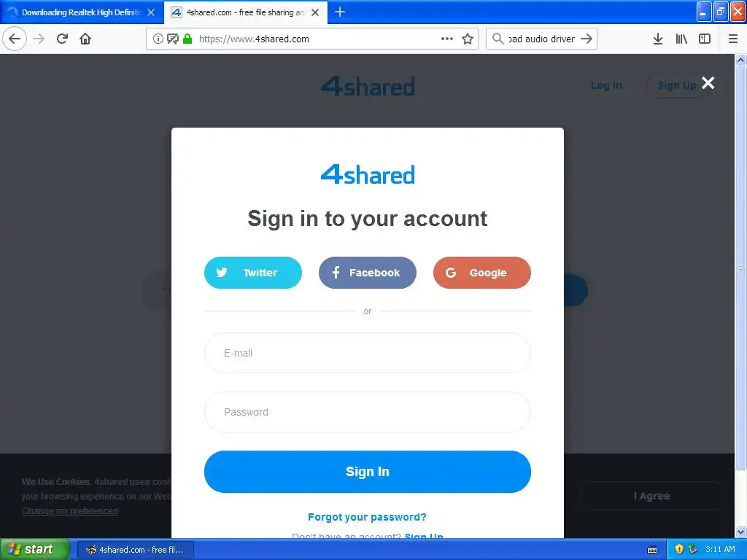Close the sign-in dialog with X
The height and width of the screenshot is (560, 747).
(708, 83)
